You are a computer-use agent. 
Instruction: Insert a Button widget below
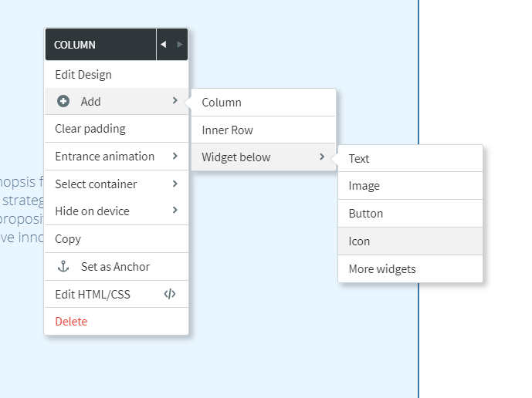pos(366,214)
